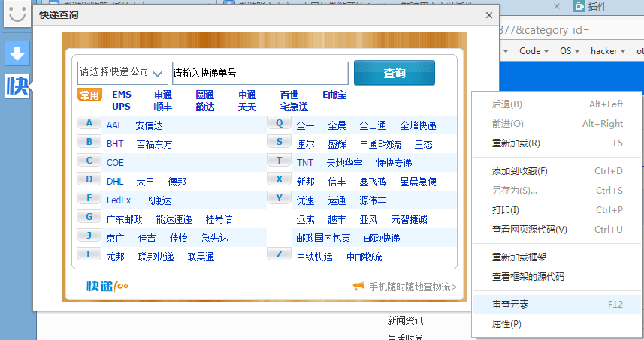Click the 常用 common couriers badge

click(89, 95)
